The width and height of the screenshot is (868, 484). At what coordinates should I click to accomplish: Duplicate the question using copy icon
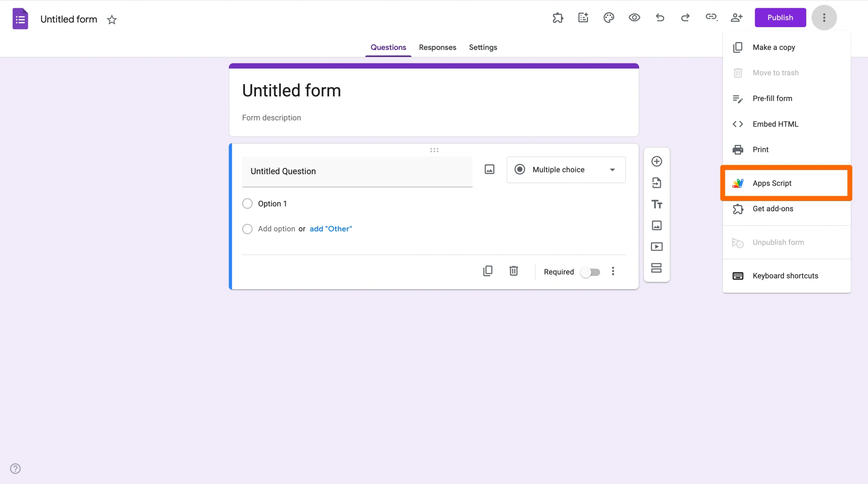pos(488,271)
